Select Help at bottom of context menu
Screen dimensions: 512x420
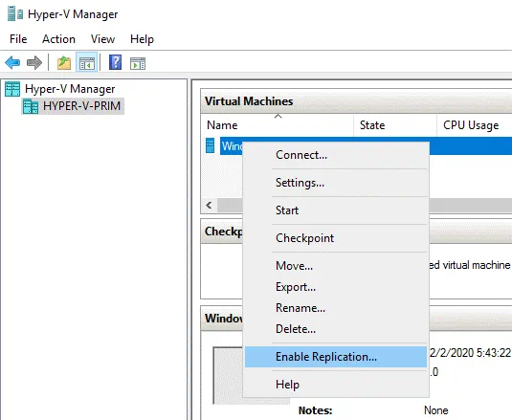336,385
